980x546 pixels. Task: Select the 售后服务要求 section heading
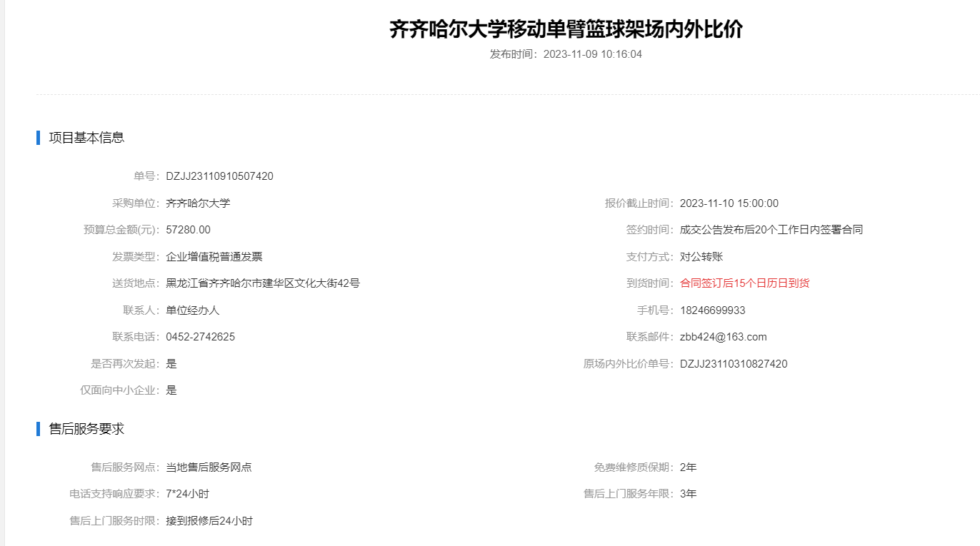(86, 429)
